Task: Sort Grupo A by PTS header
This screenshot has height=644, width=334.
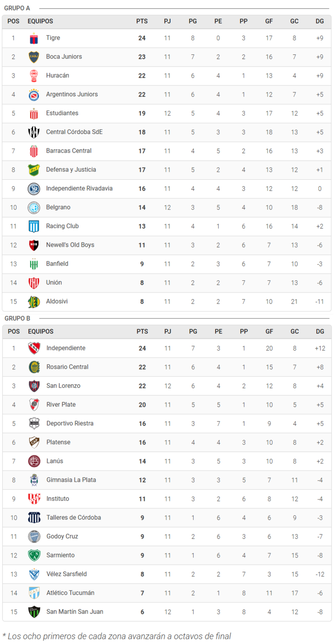Action: click(x=142, y=21)
